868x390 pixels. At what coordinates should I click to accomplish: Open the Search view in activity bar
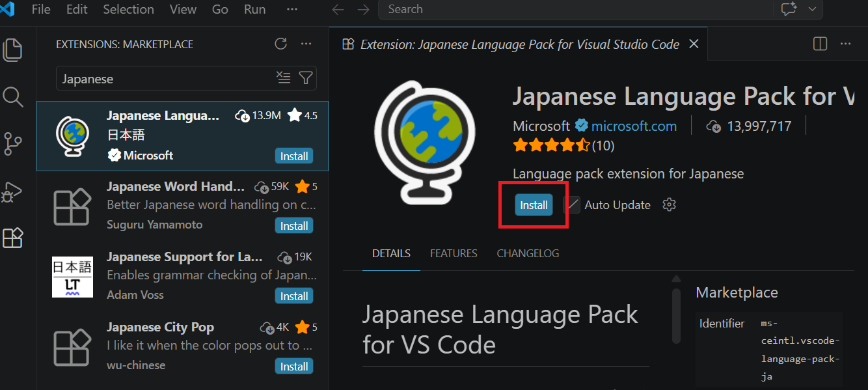(x=13, y=97)
